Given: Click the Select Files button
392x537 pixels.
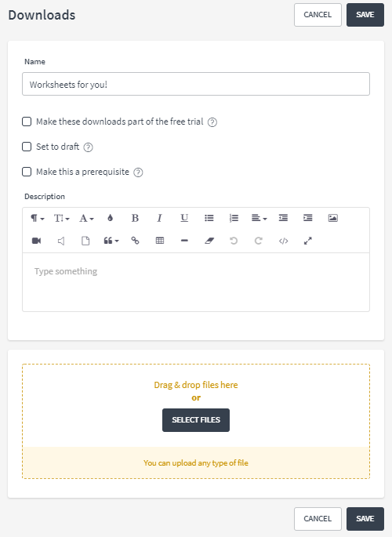Looking at the screenshot, I should 196,420.
